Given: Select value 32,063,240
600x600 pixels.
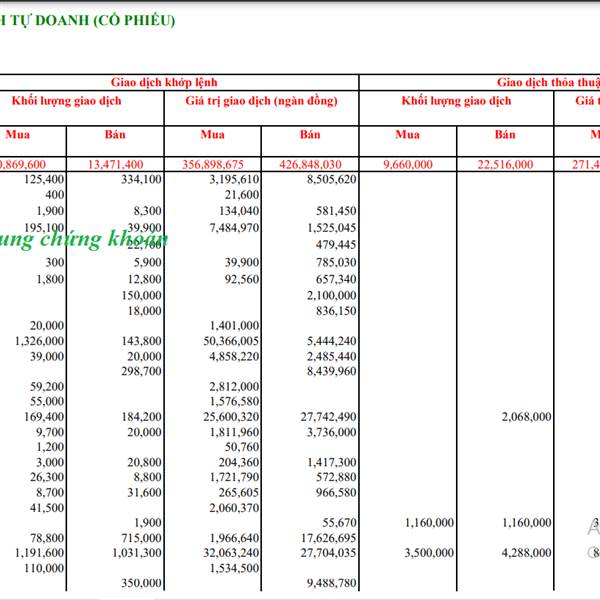Looking at the screenshot, I should (x=231, y=553).
